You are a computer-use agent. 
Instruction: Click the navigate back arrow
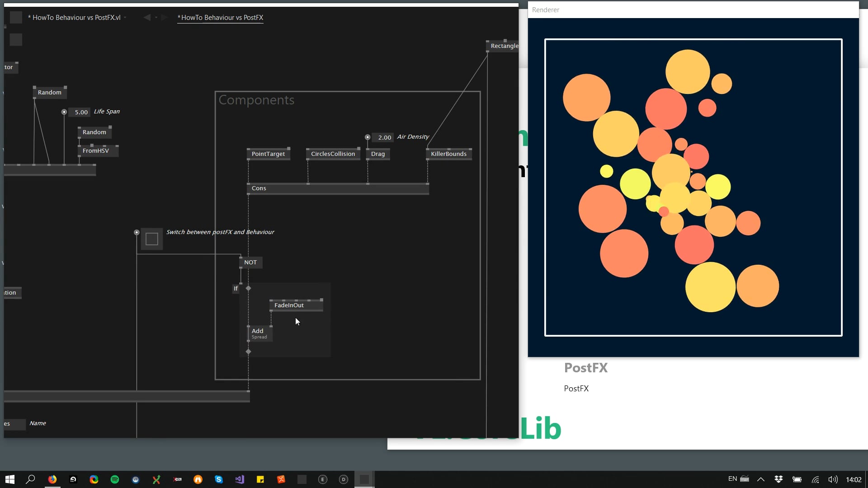pos(147,18)
